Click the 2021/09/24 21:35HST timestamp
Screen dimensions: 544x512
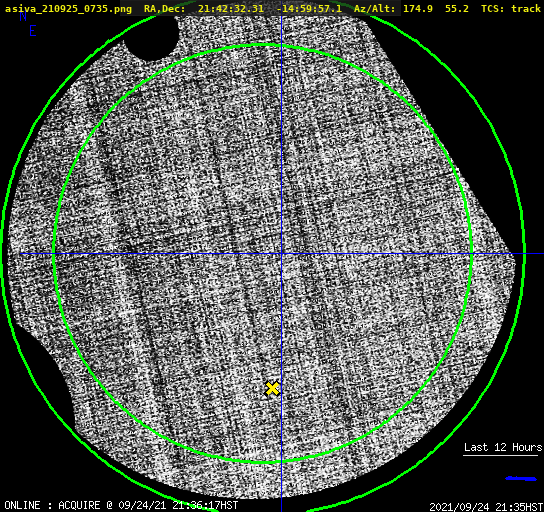pyautogui.click(x=486, y=507)
